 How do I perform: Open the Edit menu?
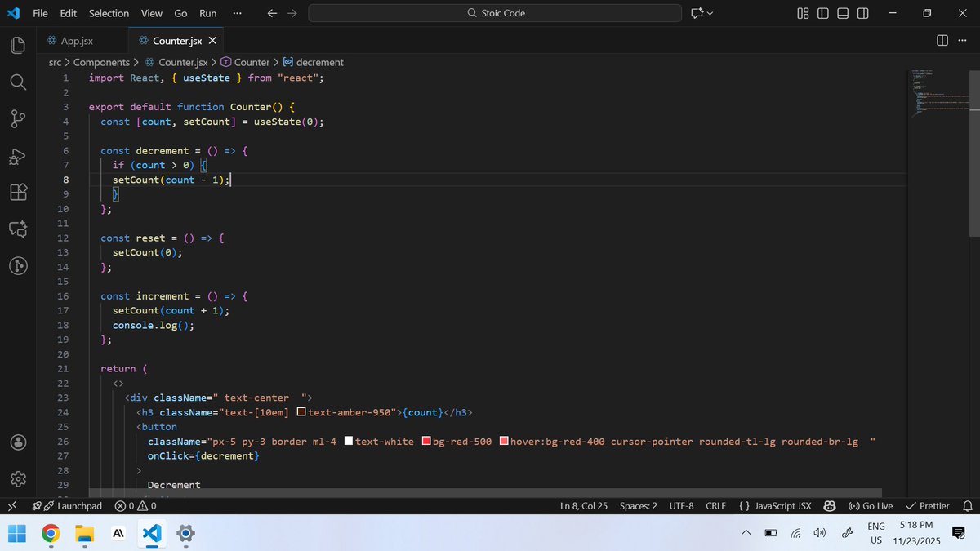tap(69, 13)
